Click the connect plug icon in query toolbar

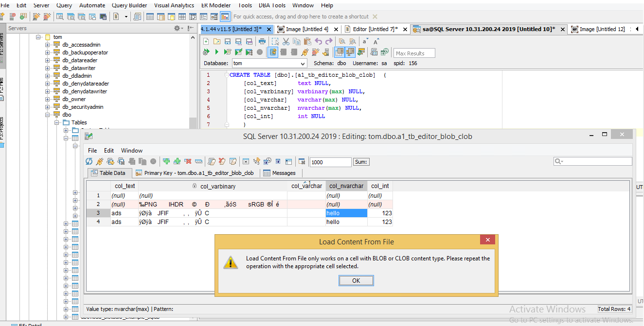pos(304,52)
